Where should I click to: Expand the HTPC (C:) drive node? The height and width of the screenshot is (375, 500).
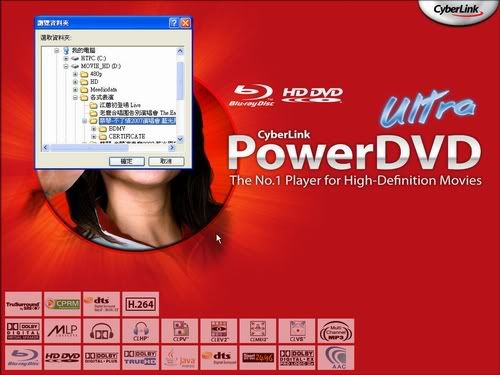pos(66,59)
